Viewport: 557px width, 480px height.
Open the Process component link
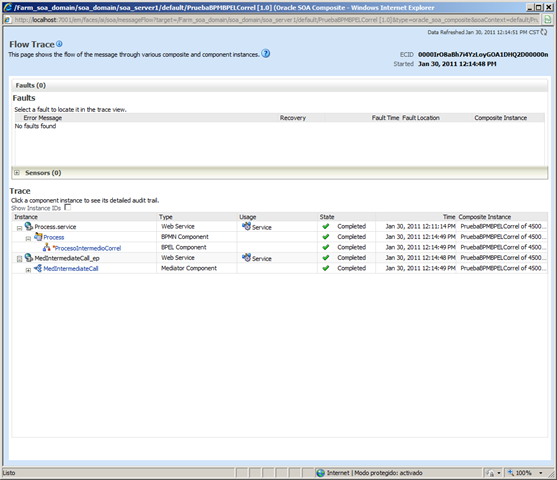tap(54, 237)
